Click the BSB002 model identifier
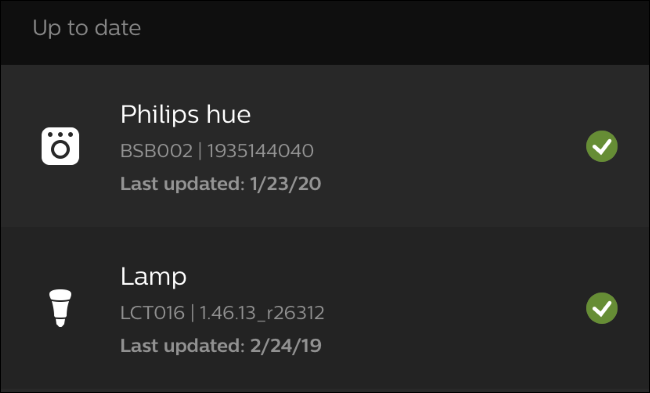Screen dimensions: 650x393 (156, 150)
